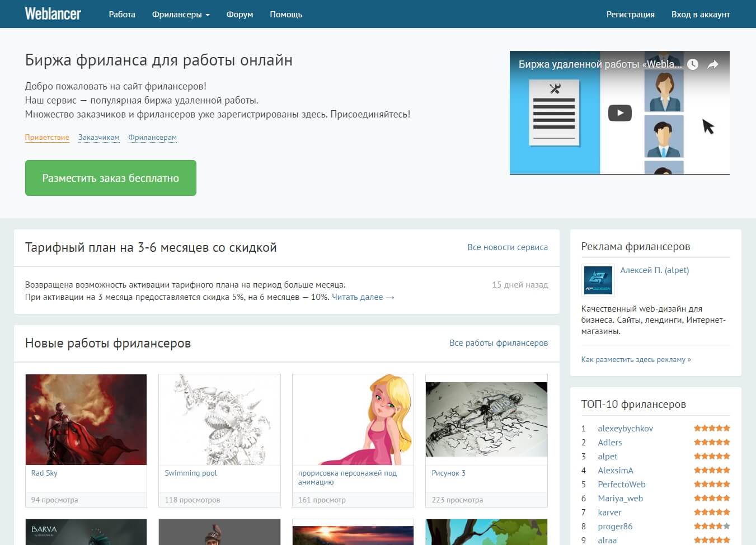
Task: Play the YouTube video
Action: click(x=620, y=113)
